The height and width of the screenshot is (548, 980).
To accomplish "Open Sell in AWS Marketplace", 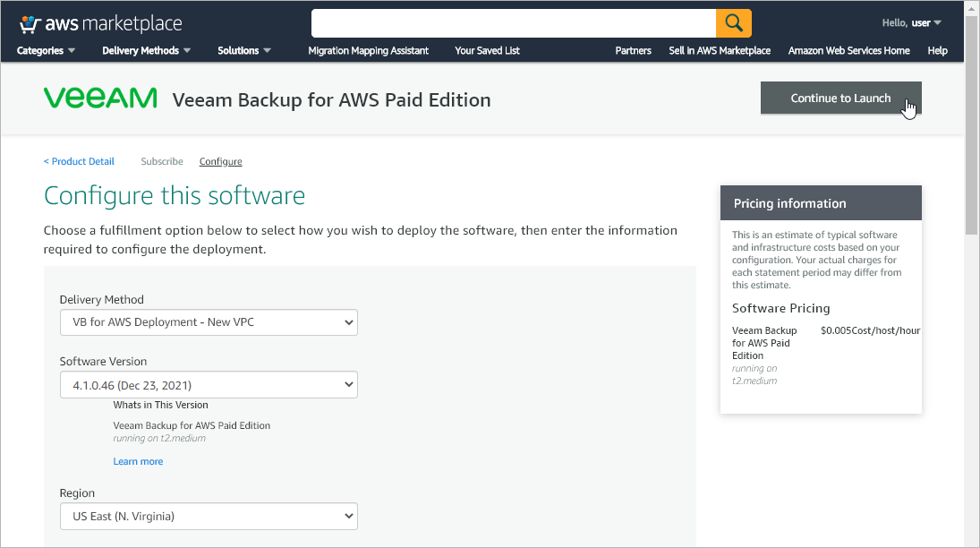I will 719,51.
